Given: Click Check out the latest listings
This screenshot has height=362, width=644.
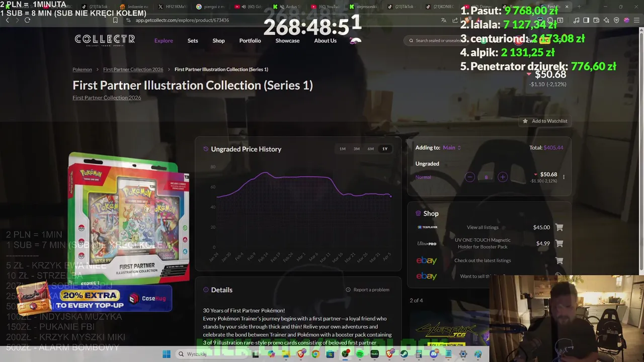Looking at the screenshot, I should (482, 260).
